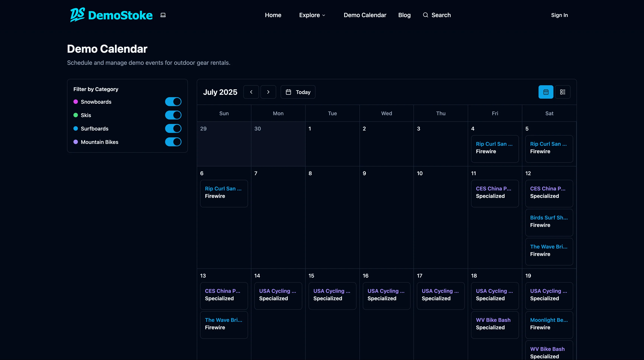Switch to list view icon
This screenshot has width=644, height=360.
point(563,92)
